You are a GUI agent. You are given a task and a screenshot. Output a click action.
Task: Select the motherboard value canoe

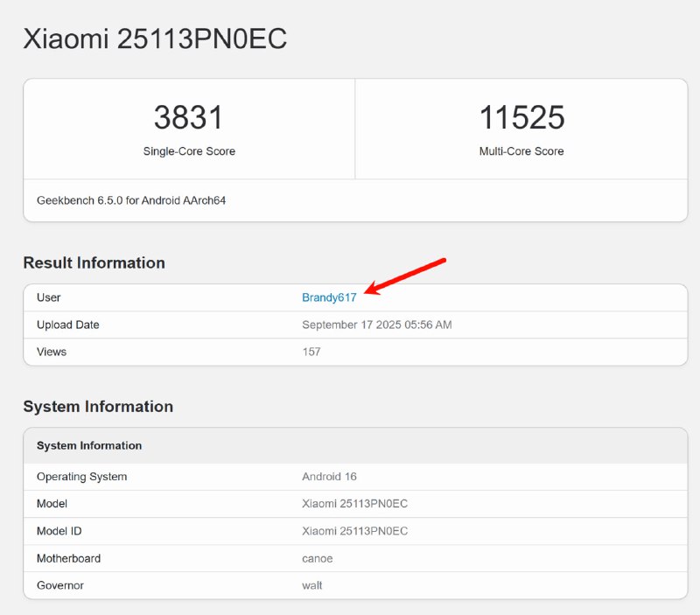[318, 559]
